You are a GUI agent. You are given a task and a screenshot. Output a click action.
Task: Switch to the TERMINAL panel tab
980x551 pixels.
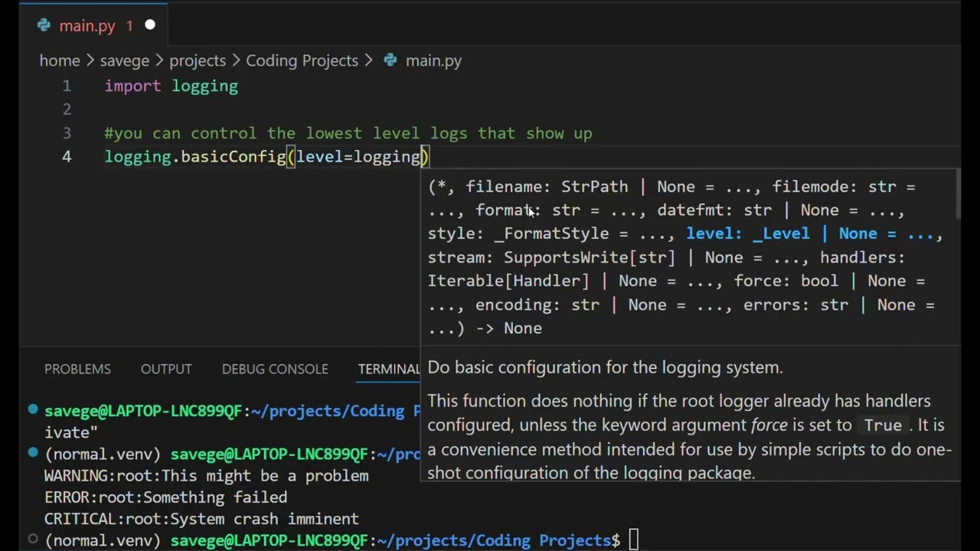click(x=389, y=369)
